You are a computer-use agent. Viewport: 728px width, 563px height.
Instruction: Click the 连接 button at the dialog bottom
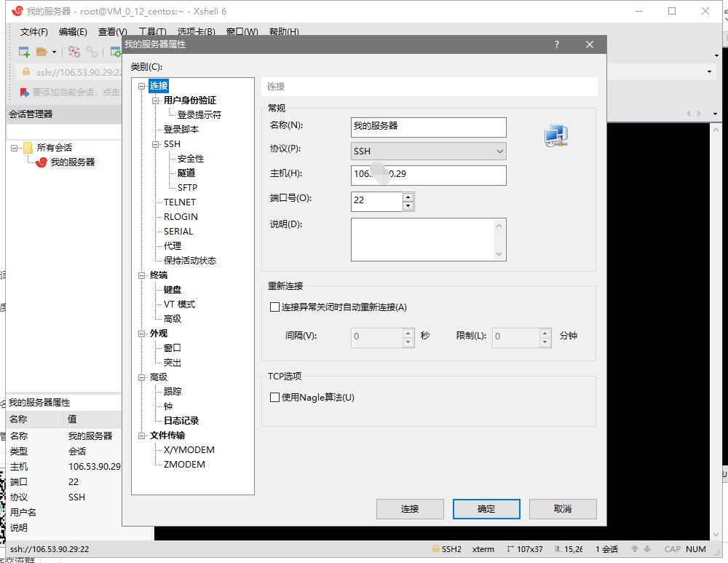410,509
